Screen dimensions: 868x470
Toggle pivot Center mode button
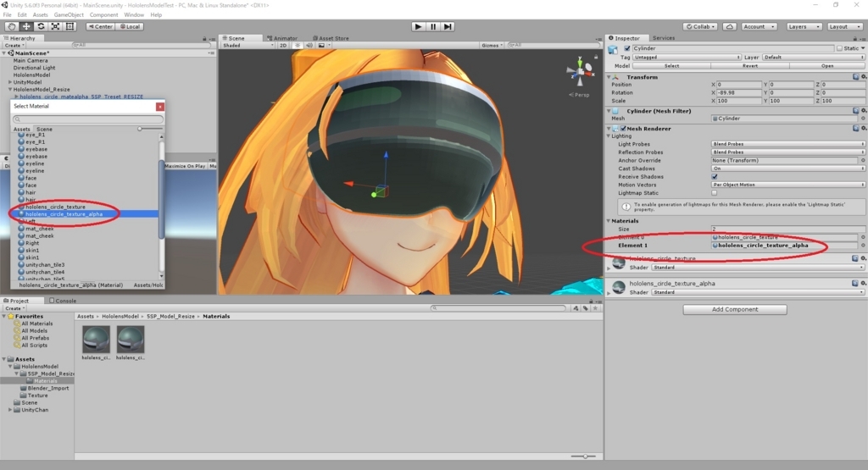click(x=101, y=26)
